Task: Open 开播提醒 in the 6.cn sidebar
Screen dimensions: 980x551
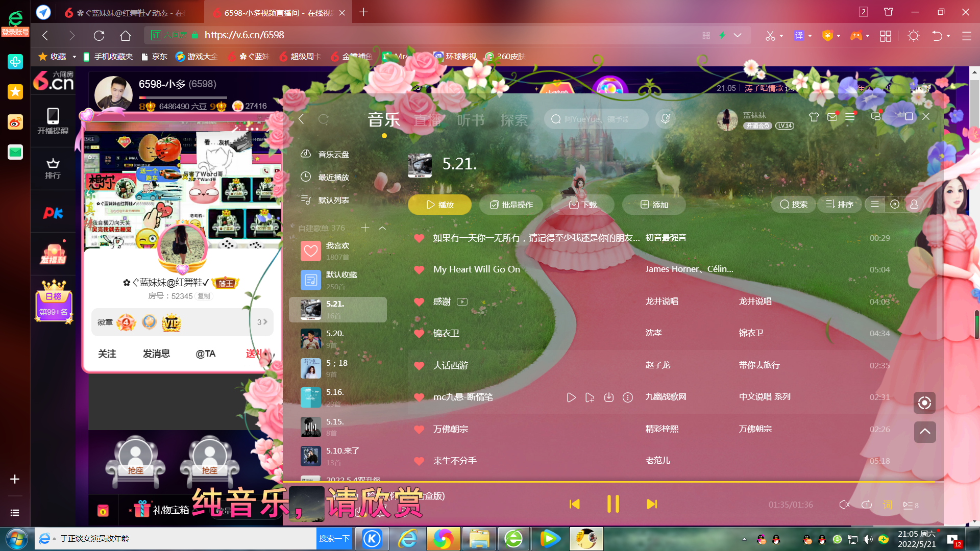Action: click(53, 121)
